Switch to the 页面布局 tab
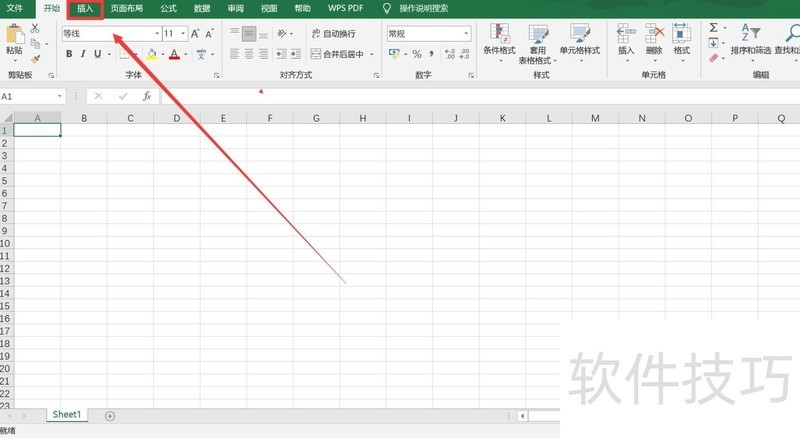 point(127,8)
